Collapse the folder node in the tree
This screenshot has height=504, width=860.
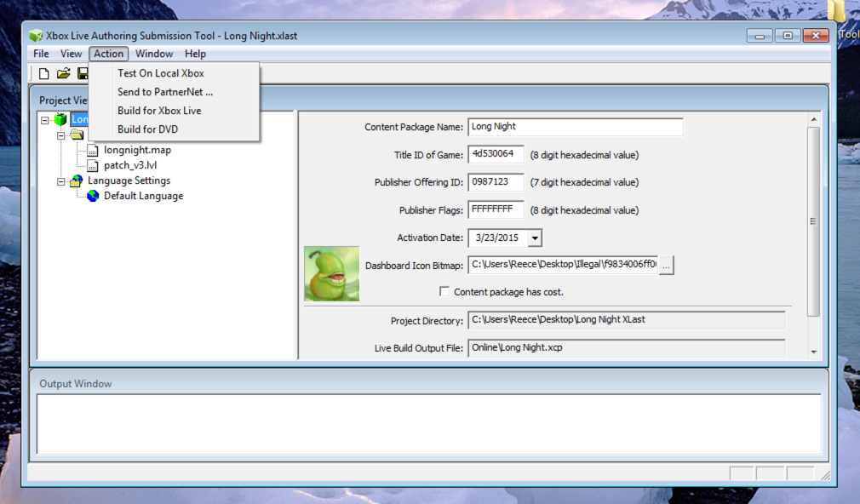coord(60,135)
